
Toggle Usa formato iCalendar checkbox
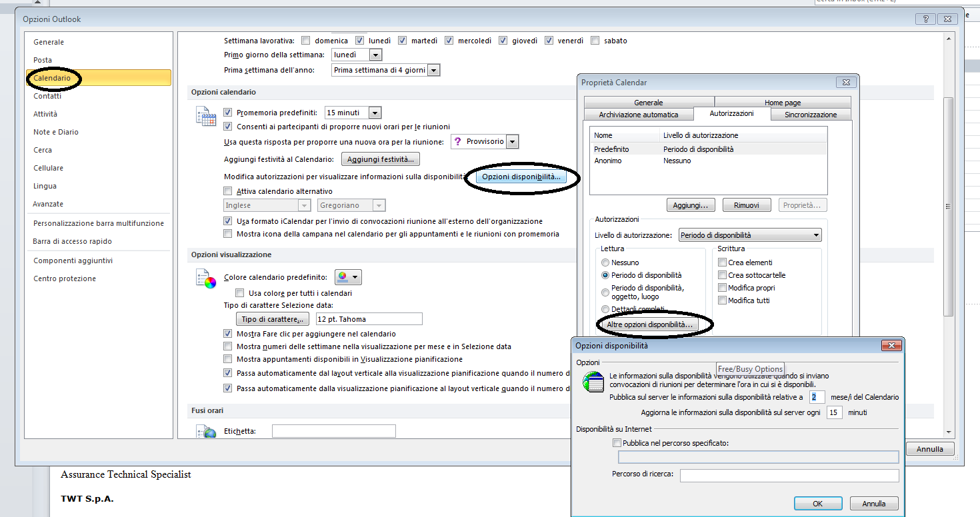point(228,221)
